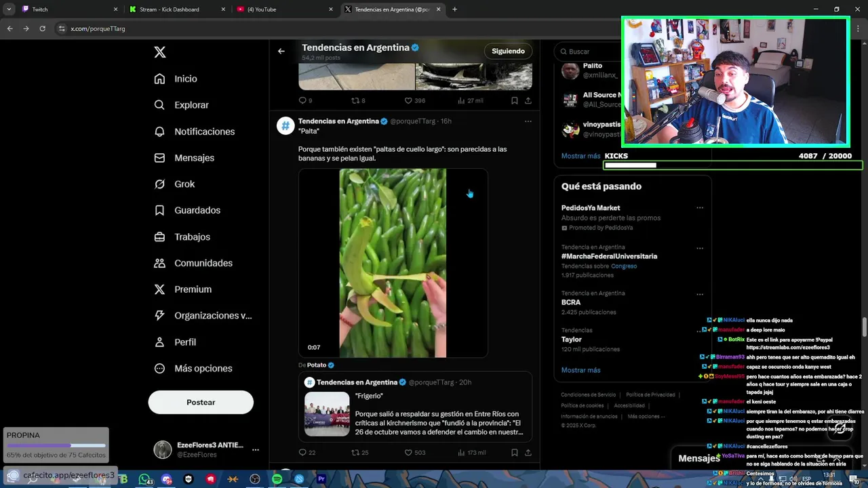868x488 pixels.
Task: Open WhatsApp from the taskbar
Action: [145, 479]
